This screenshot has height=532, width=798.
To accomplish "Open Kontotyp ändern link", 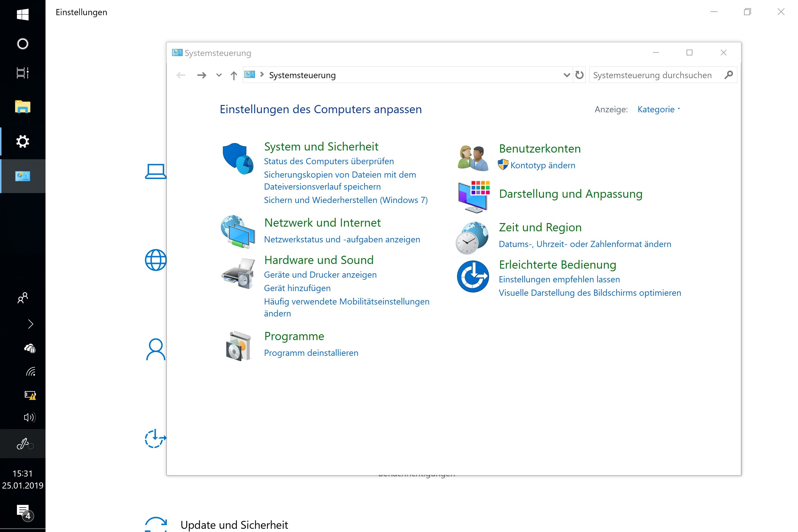I will point(542,165).
